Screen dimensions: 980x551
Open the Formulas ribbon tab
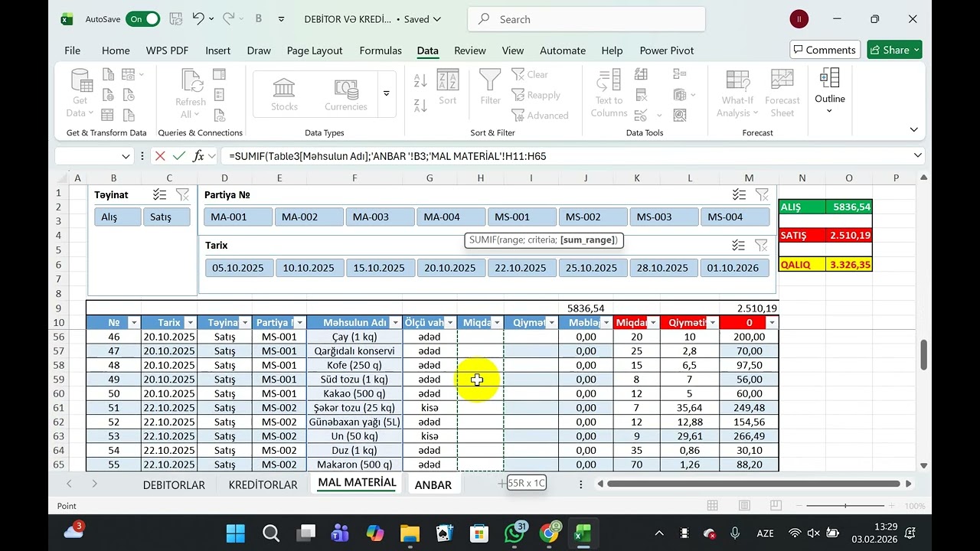[x=381, y=51]
